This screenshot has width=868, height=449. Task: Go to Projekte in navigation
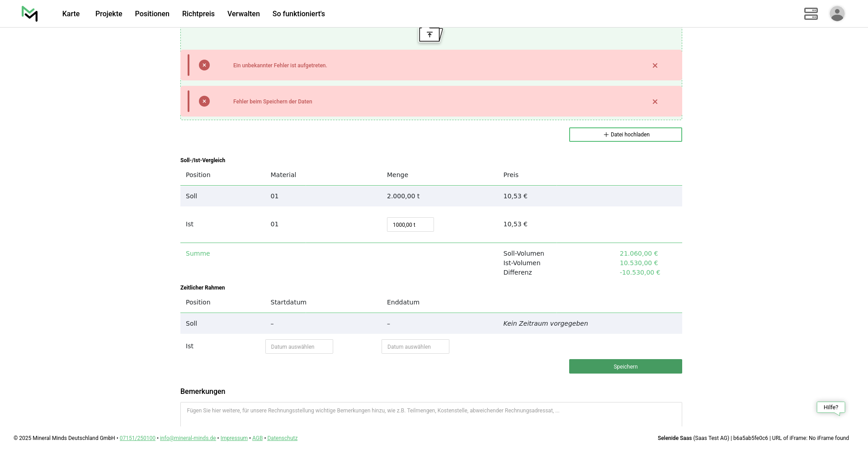tap(108, 14)
